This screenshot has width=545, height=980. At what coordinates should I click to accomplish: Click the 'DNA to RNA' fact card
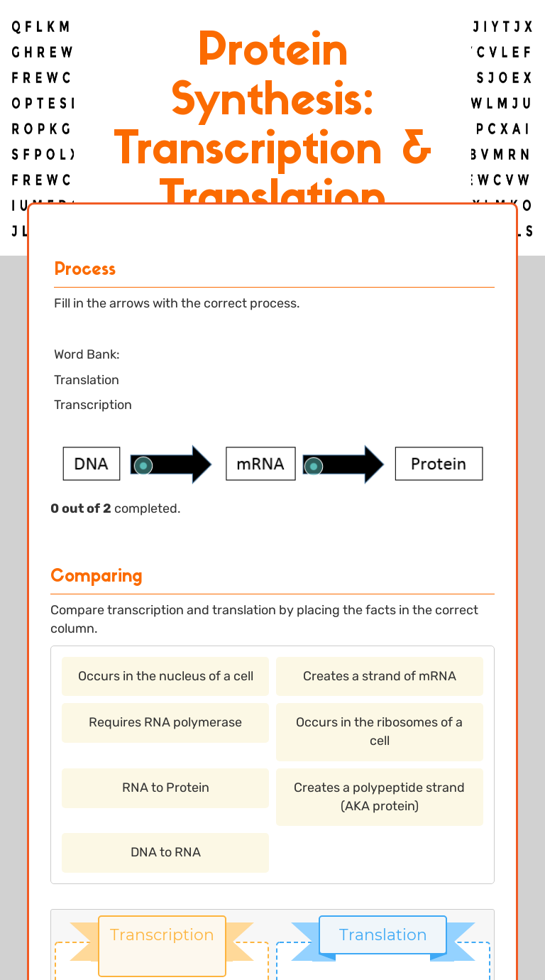(165, 852)
